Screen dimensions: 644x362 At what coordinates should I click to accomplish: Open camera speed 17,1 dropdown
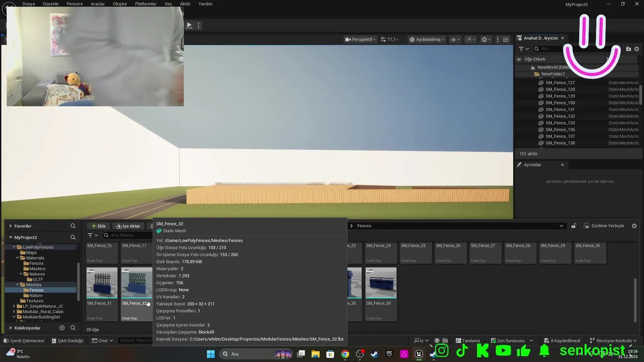coord(389,39)
